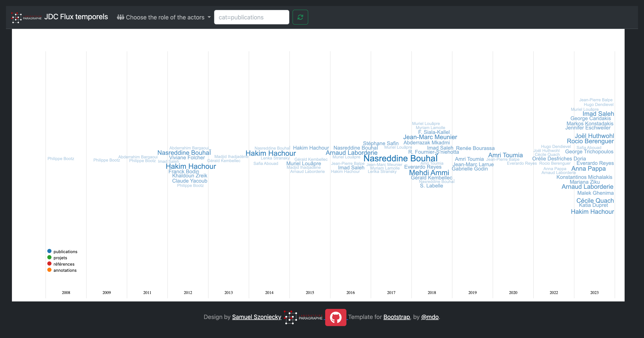Viewport: 644px width, 338px height.
Task: Toggle the orange annotations legend dot
Action: [49, 270]
